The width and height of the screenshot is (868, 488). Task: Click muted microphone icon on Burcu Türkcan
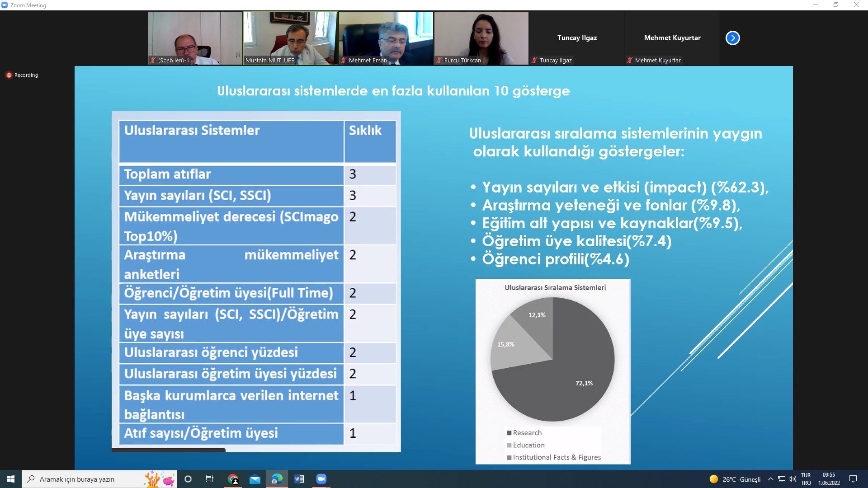(x=439, y=60)
